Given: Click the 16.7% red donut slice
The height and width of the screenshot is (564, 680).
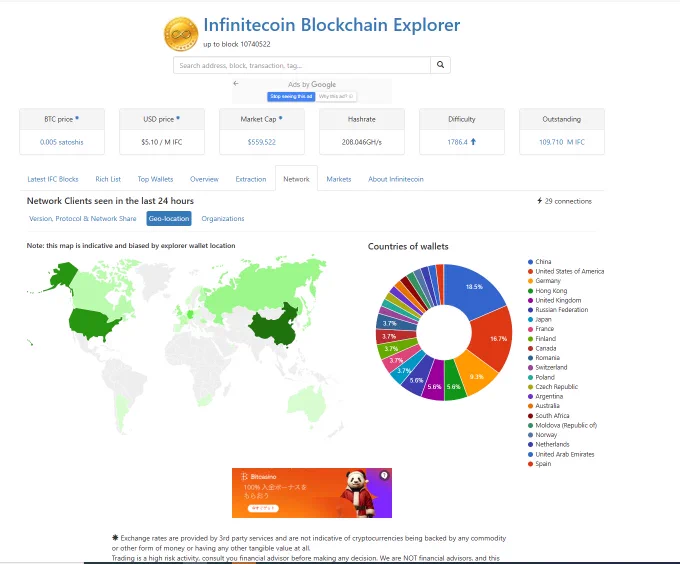Looking at the screenshot, I should [x=494, y=338].
